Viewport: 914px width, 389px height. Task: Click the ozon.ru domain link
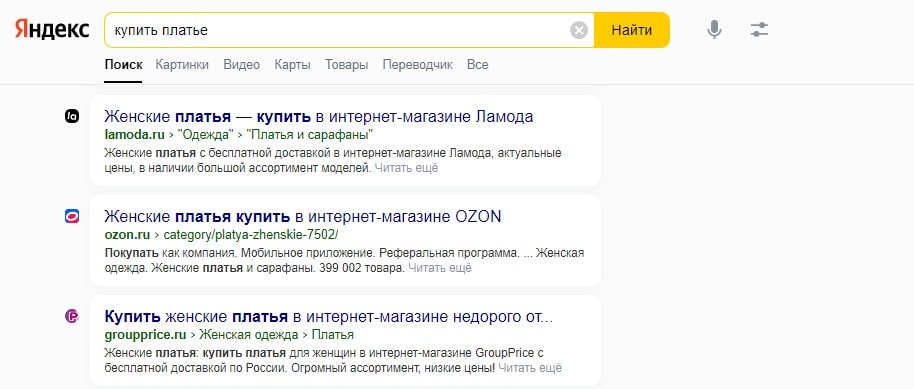click(x=128, y=235)
